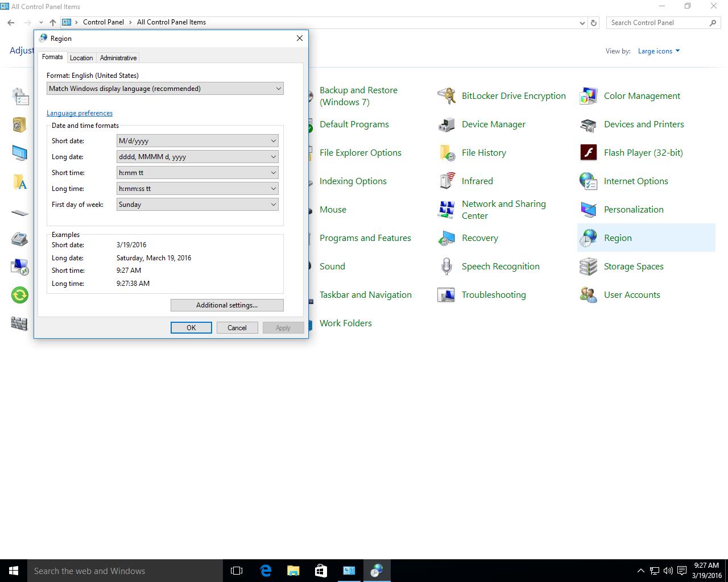Open the Short date format dropdown
This screenshot has width=728, height=582.
click(x=197, y=141)
